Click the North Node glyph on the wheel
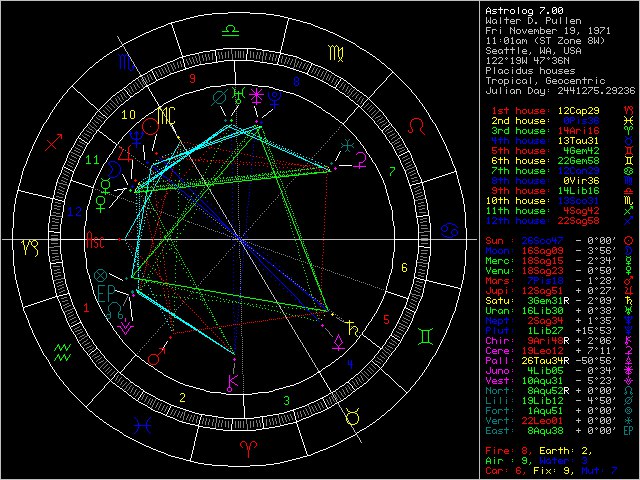Screen dimensions: 640x480 (x=116, y=311)
